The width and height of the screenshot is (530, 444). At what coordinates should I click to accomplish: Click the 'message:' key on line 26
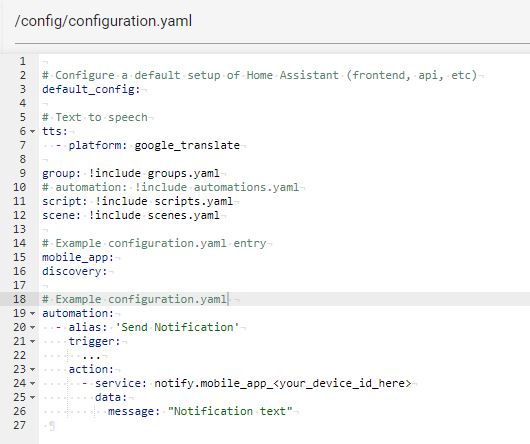[x=134, y=412]
